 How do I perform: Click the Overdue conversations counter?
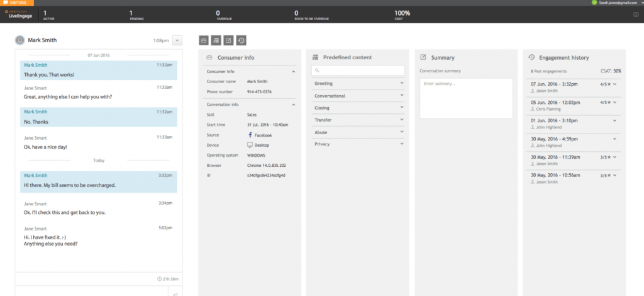[224, 15]
